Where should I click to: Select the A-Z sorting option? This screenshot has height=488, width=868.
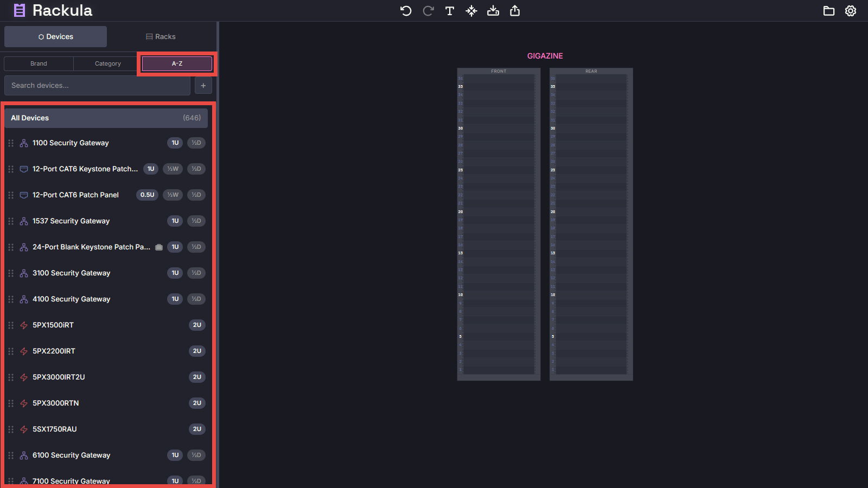177,63
